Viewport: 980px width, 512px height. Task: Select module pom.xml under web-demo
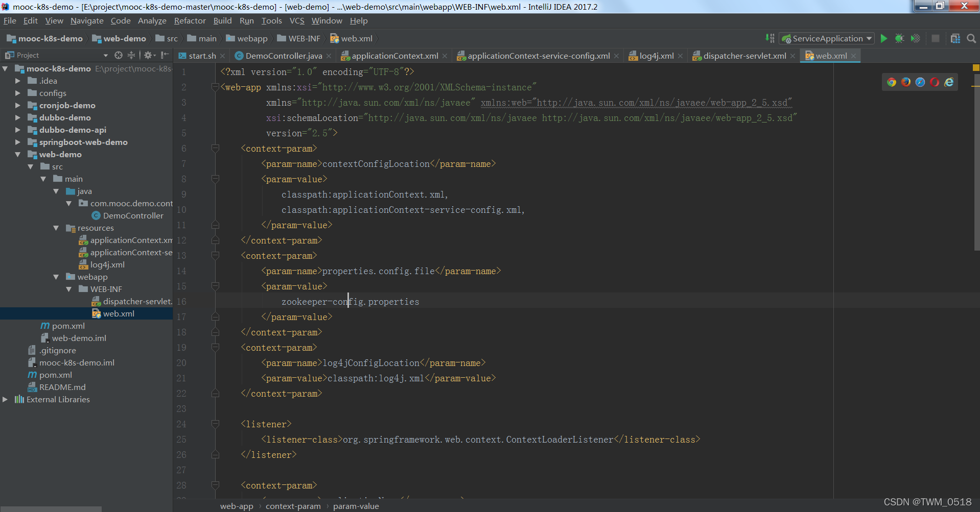(x=63, y=326)
